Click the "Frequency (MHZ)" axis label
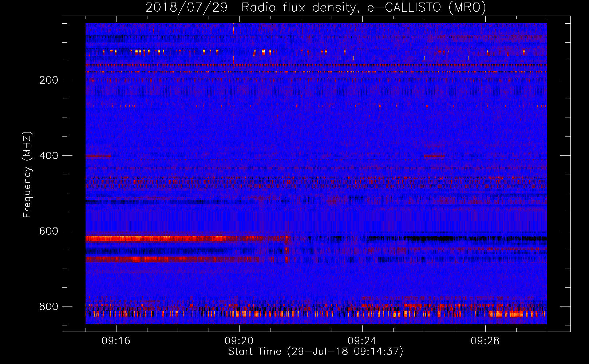This screenshot has width=589, height=364. coord(27,175)
